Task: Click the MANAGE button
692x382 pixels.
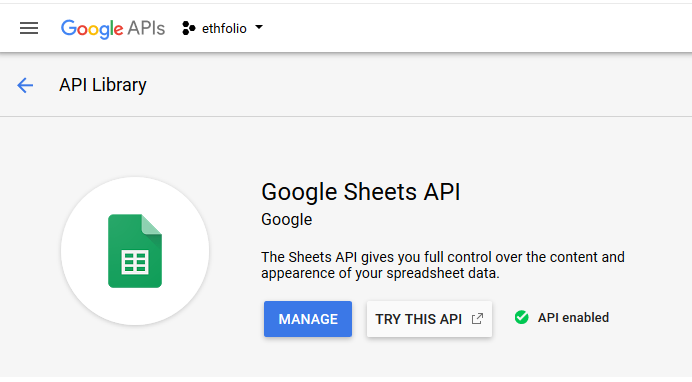Action: click(x=308, y=319)
